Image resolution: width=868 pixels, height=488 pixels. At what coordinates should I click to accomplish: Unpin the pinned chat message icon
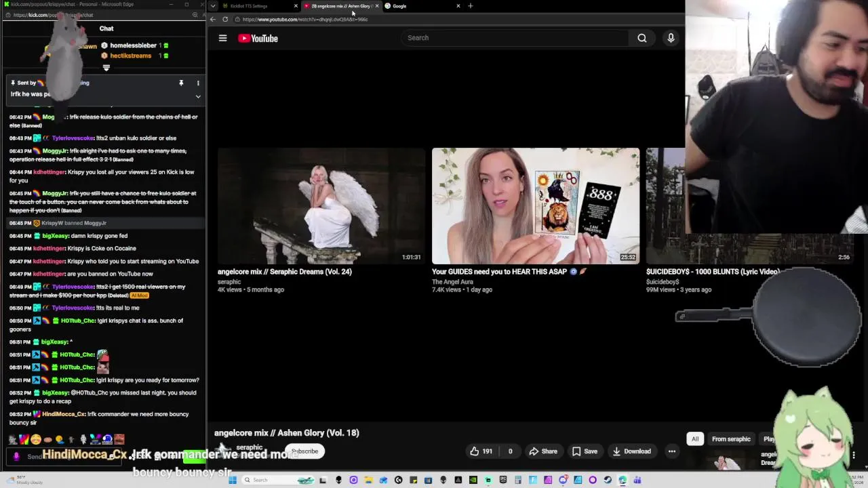pyautogui.click(x=181, y=83)
